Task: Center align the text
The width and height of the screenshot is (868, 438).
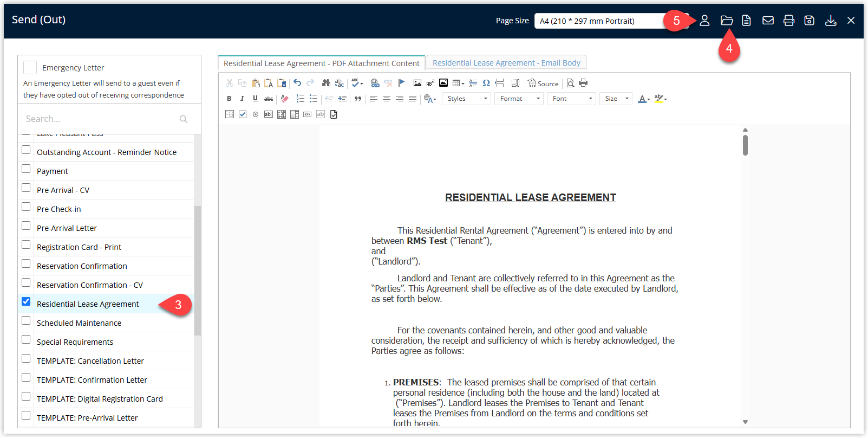Action: pyautogui.click(x=387, y=99)
